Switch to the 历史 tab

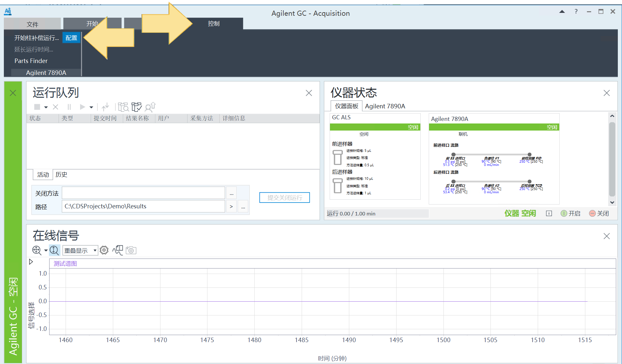tap(61, 175)
